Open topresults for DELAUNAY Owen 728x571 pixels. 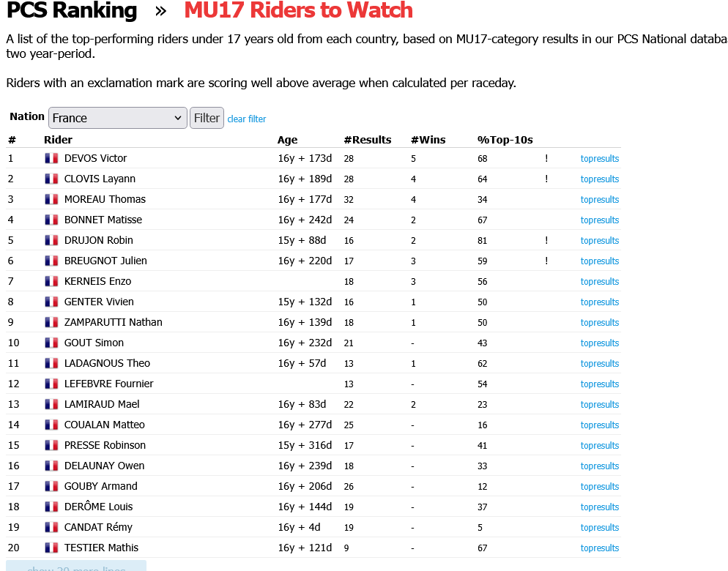599,466
